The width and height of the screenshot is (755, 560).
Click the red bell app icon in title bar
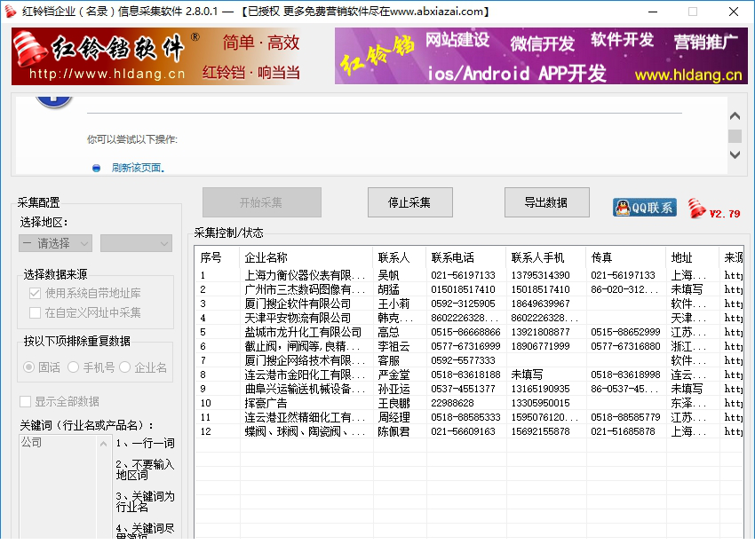(10, 11)
